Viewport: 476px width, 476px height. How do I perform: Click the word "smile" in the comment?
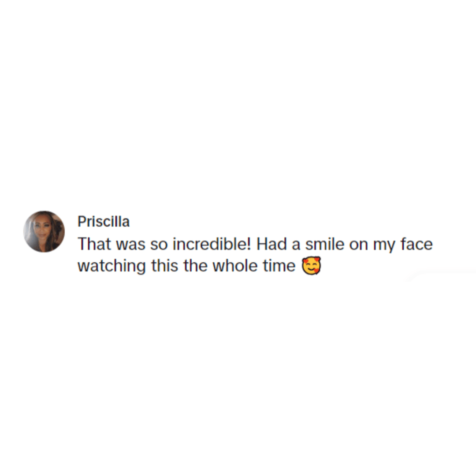(x=325, y=244)
